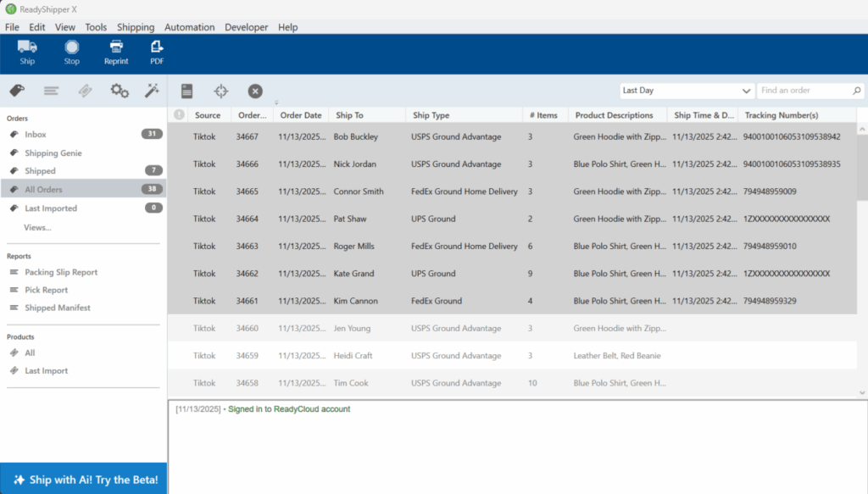Click the circled X cancel icon
Viewport: 868px width, 494px height.
click(255, 91)
